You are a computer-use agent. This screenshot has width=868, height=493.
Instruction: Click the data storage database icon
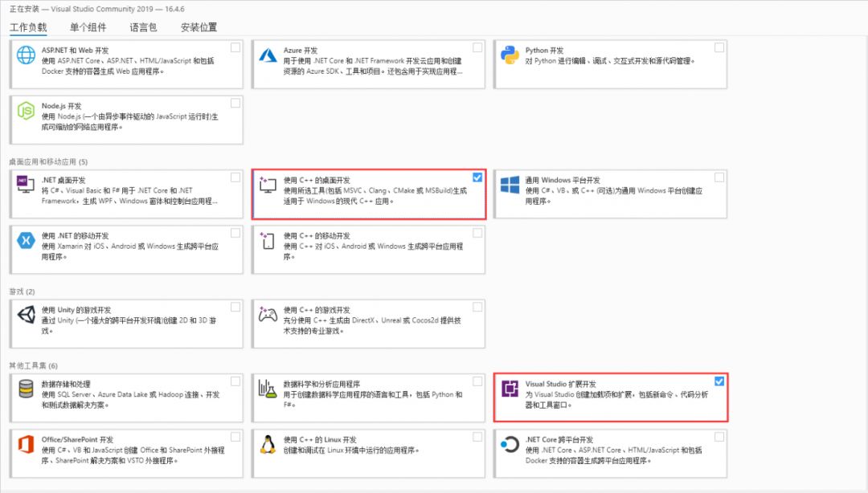pos(26,389)
